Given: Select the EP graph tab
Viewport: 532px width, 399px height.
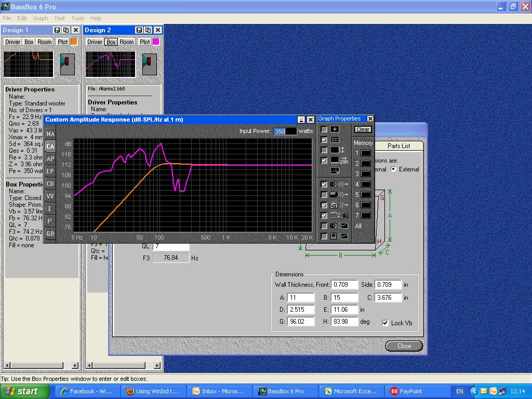Looking at the screenshot, I should [50, 171].
